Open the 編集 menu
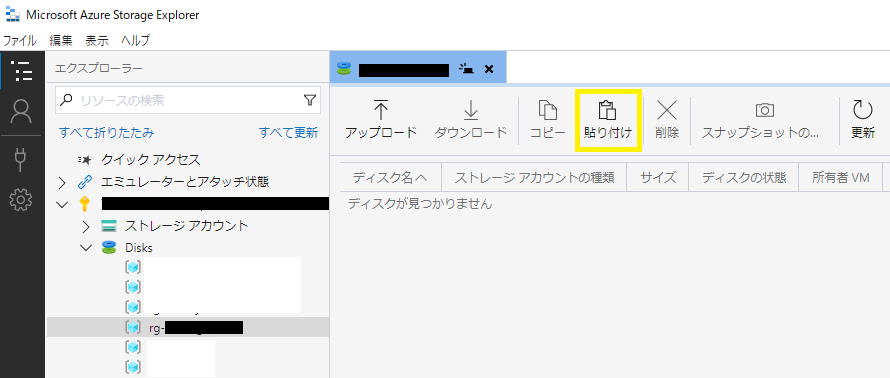Screen dimensions: 890x378 tap(61, 40)
